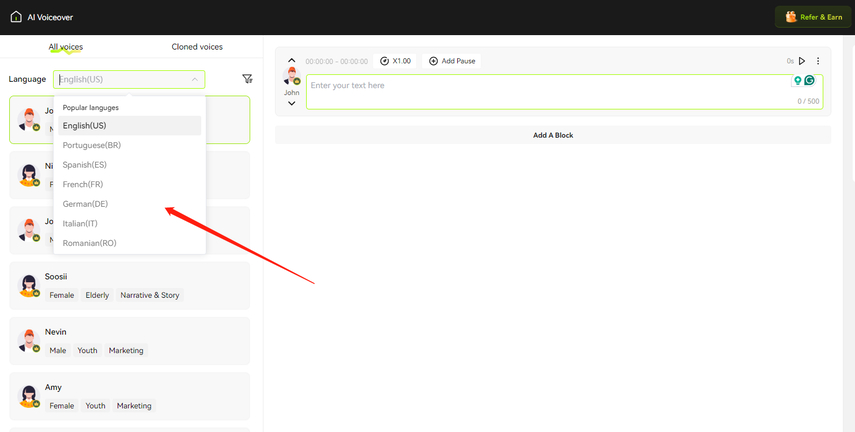
Task: Move block up with the up chevron
Action: pos(292,61)
